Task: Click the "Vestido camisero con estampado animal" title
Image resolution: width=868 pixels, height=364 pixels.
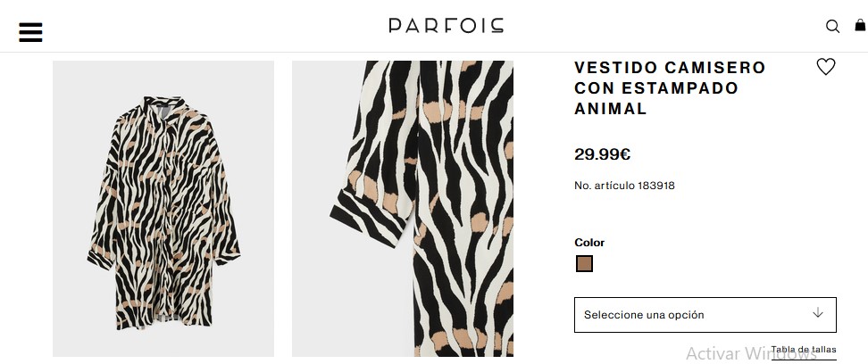Action: click(670, 88)
